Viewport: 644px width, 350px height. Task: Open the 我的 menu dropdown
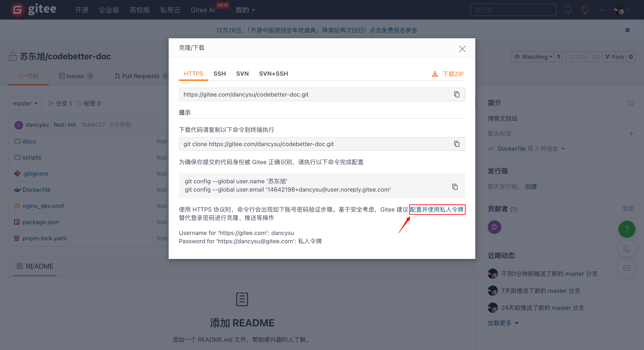(x=245, y=10)
